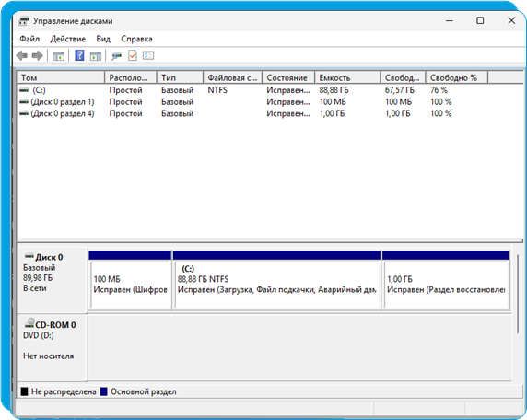This screenshot has height=420, width=527.
Task: Click the disk connect toolbar icon
Action: click(x=116, y=56)
